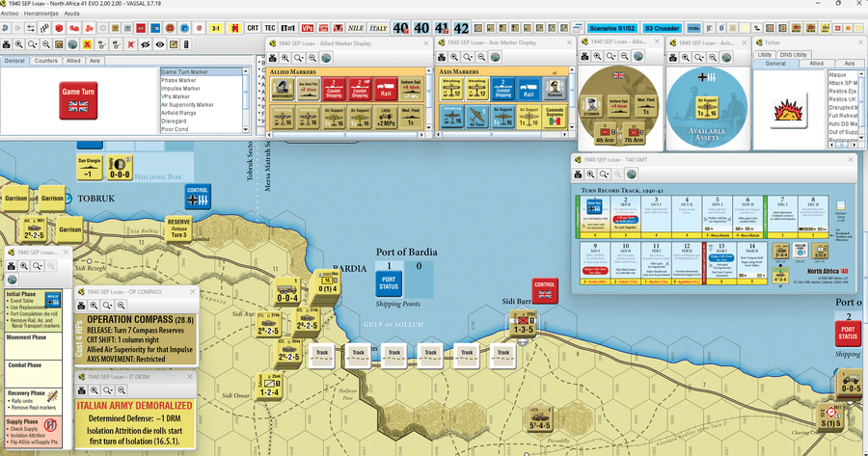
Task: Roll the single red die icon
Action: point(59,28)
